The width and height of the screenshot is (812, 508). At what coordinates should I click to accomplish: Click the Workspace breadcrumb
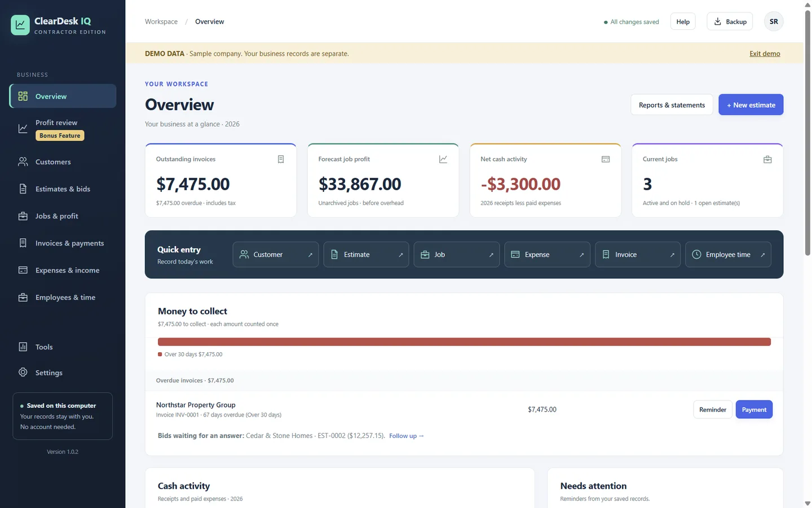(161, 21)
